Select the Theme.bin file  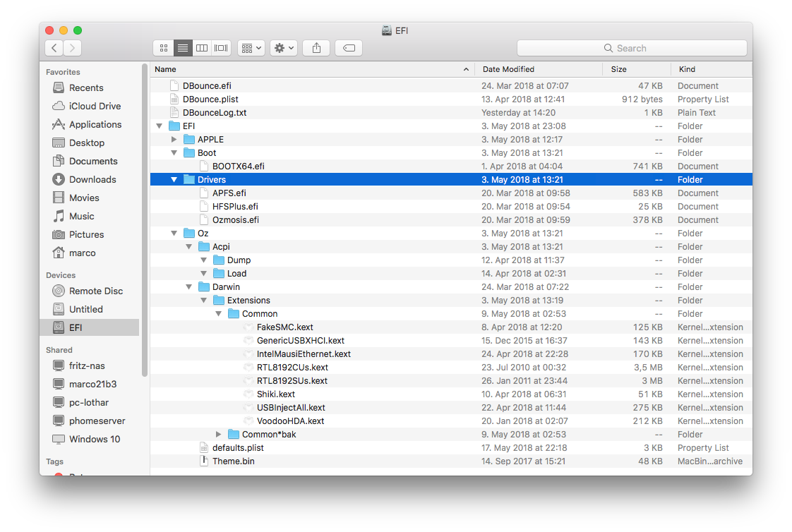click(x=451, y=461)
